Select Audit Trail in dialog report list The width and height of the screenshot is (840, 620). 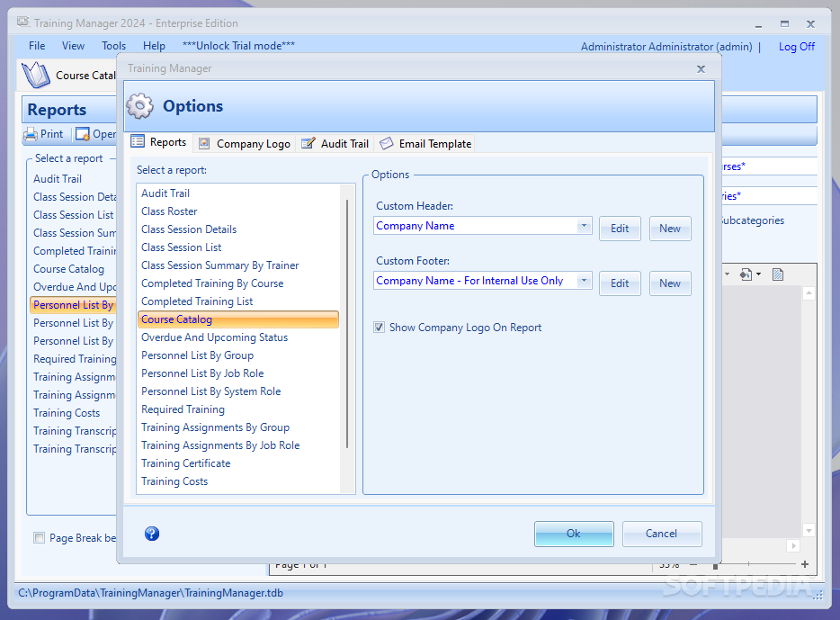pos(237,193)
